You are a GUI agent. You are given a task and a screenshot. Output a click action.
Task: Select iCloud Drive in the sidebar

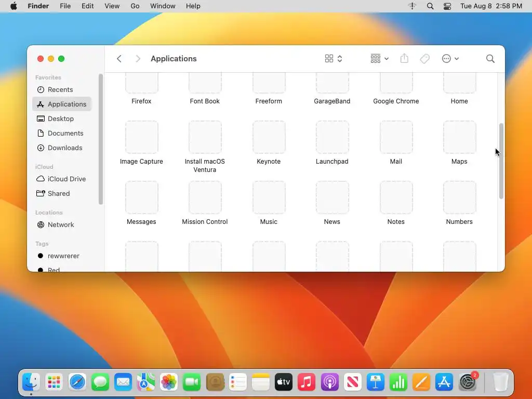click(x=62, y=179)
